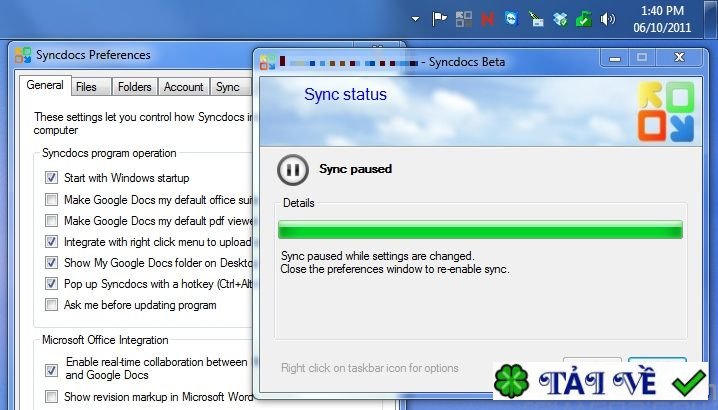Click the Sync paused pause icon
This screenshot has width=718, height=410.
[293, 170]
